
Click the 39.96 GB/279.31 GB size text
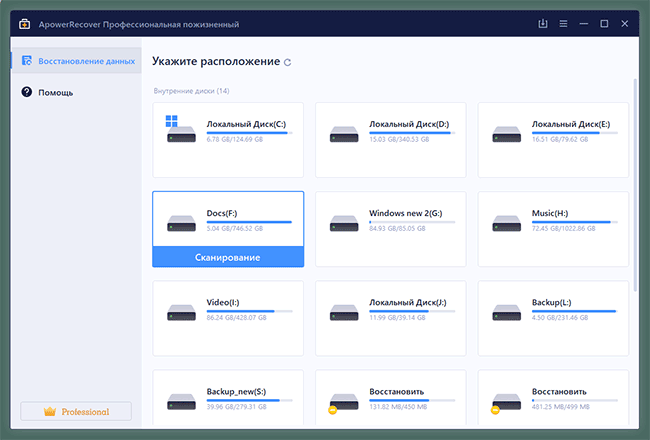tap(236, 407)
